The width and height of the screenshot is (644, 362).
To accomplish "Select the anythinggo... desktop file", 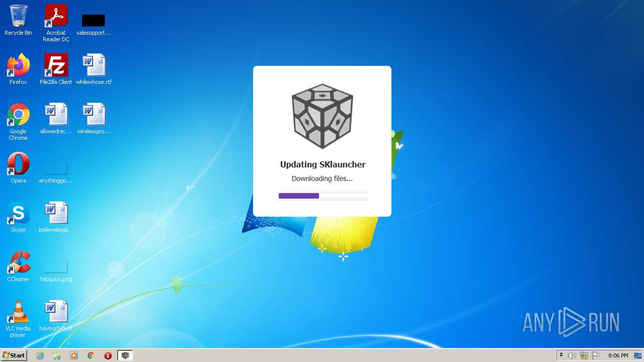I will [56, 173].
